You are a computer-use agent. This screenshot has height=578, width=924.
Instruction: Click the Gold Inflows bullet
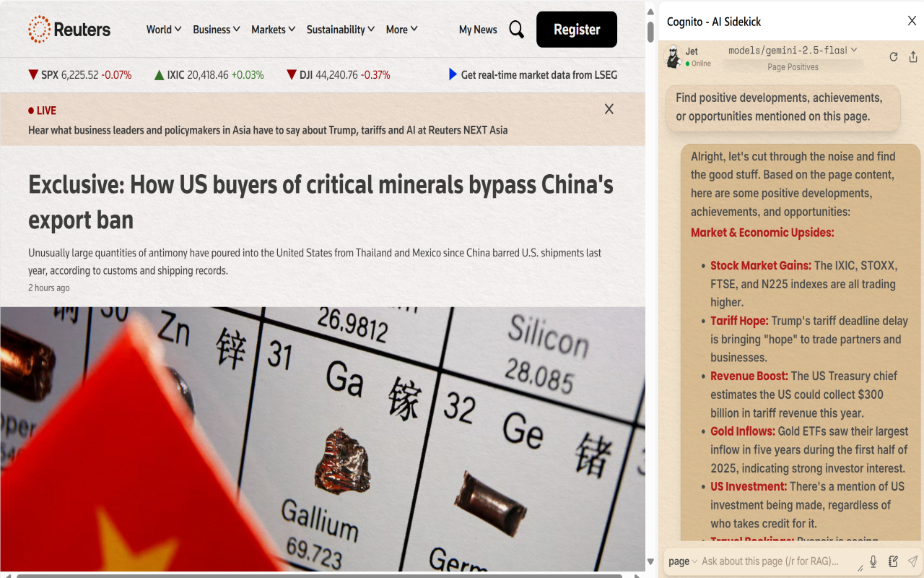(809, 449)
